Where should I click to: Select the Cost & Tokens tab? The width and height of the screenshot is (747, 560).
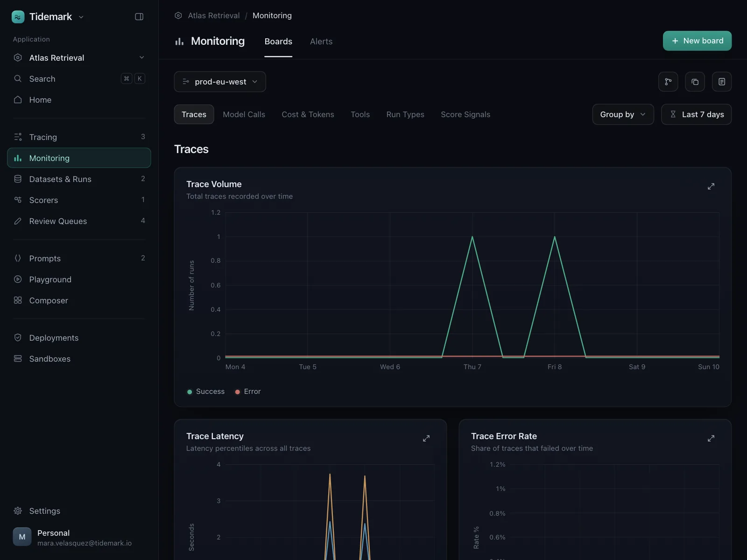tap(308, 114)
